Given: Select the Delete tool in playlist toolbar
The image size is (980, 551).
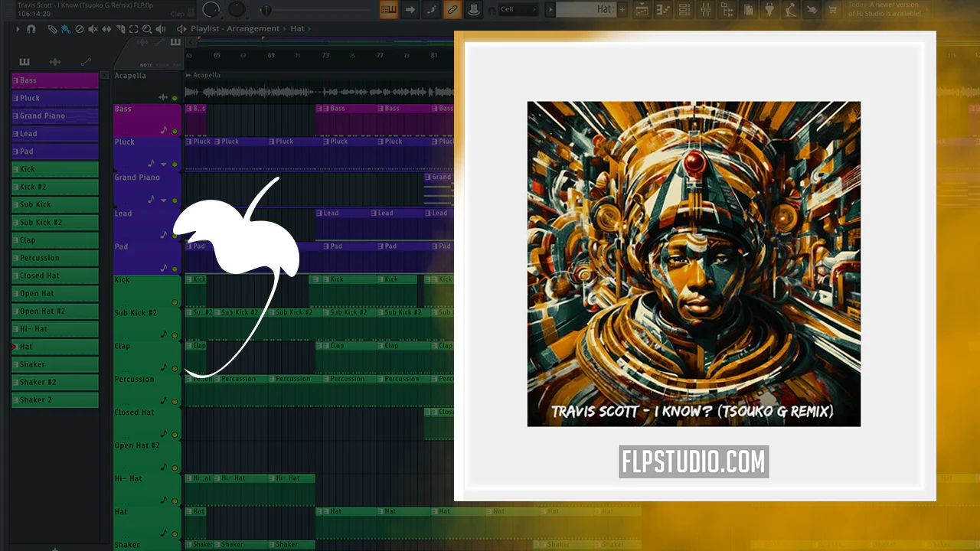Looking at the screenshot, I should [x=79, y=29].
